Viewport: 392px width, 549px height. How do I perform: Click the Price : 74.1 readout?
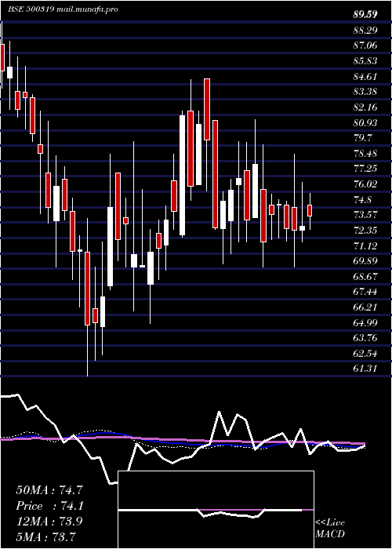[49, 506]
